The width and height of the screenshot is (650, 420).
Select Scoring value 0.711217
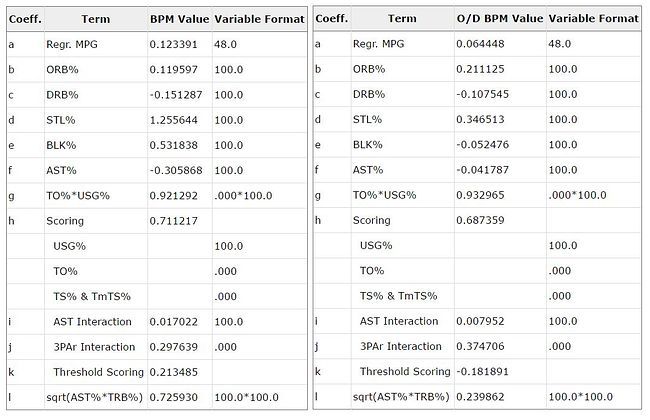[173, 221]
